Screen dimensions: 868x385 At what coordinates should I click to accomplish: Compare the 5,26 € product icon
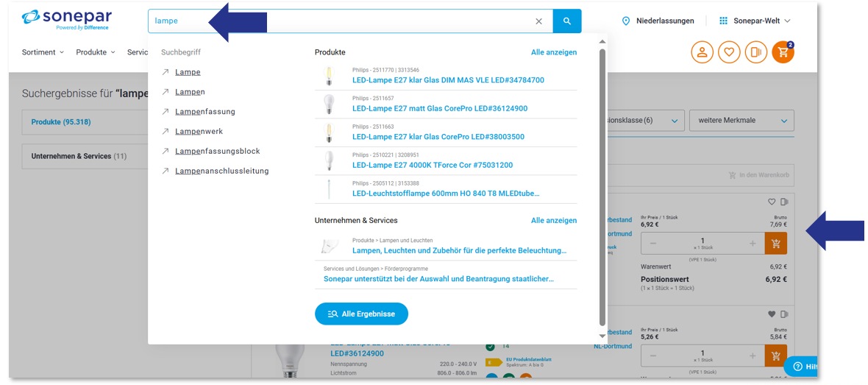click(x=784, y=314)
